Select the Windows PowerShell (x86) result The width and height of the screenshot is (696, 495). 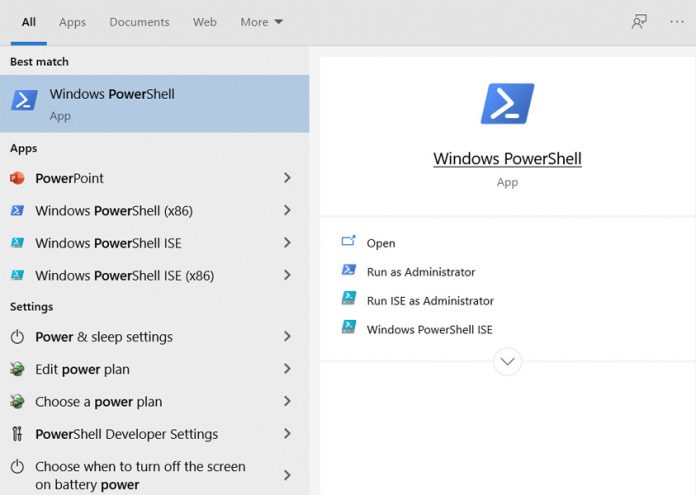(154, 210)
